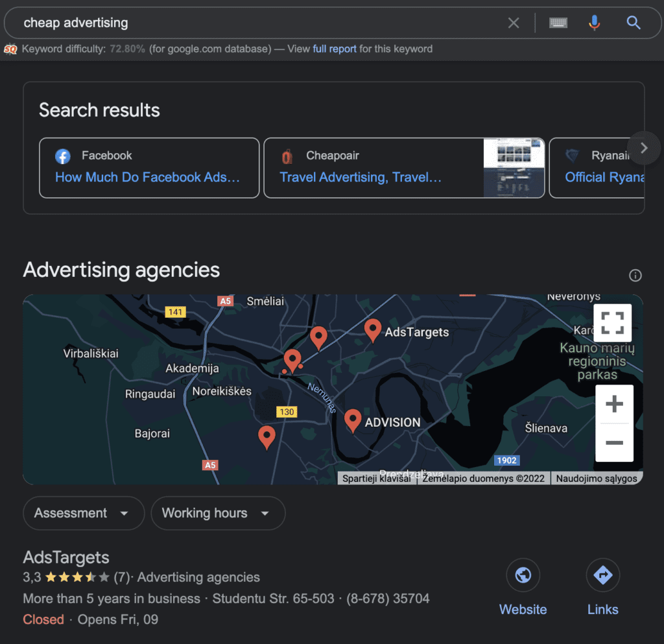The height and width of the screenshot is (644, 664).
Task: Zoom out on the map
Action: (x=613, y=443)
